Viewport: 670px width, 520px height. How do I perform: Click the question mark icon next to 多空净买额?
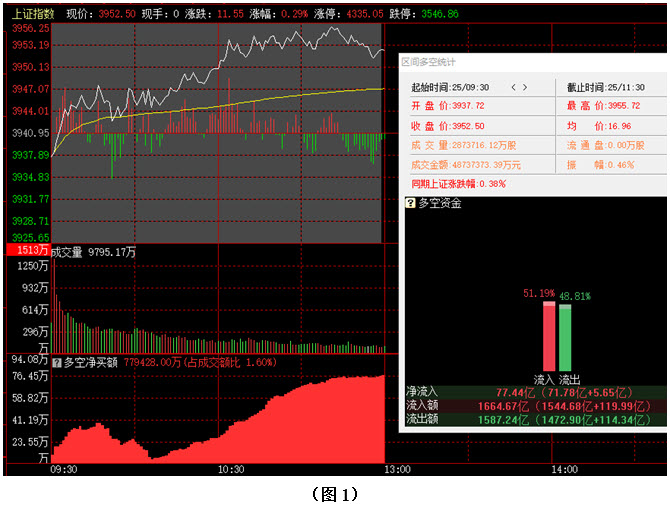point(57,363)
